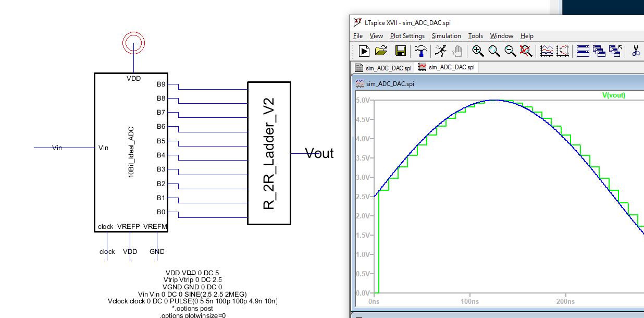Screen dimensions: 644x318
Task: Run the simulation with the running man icon
Action: point(441,51)
